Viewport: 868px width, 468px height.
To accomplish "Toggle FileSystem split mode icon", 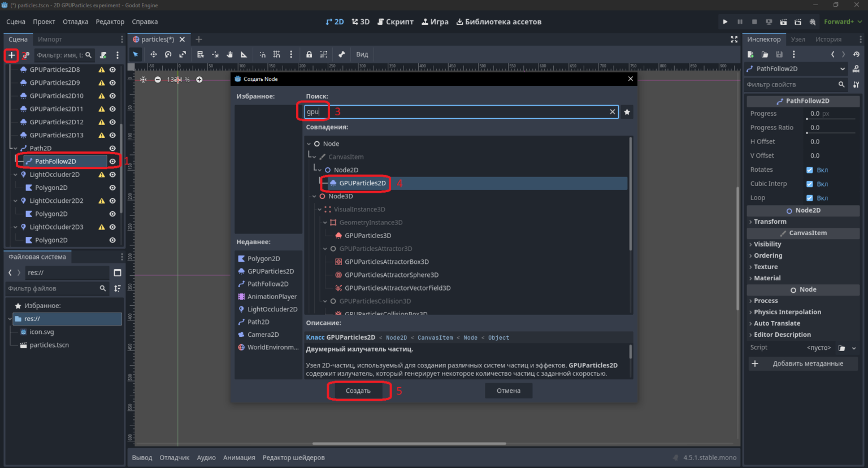I will coord(118,272).
